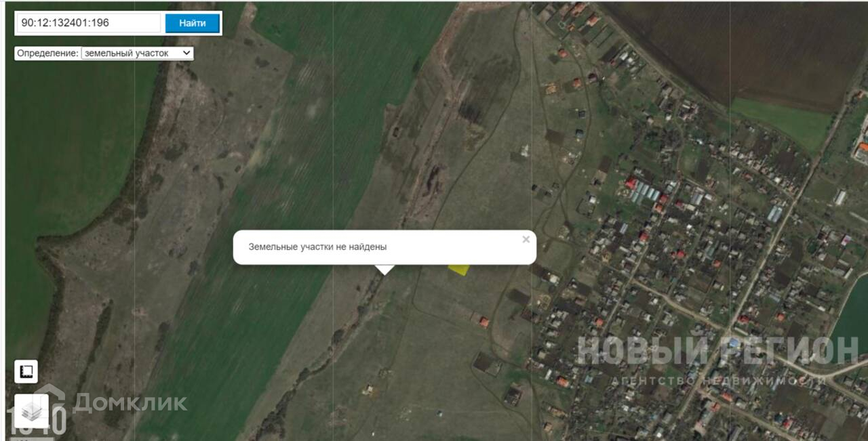
Task: Click the 'Определение:' label
Action: (x=48, y=53)
